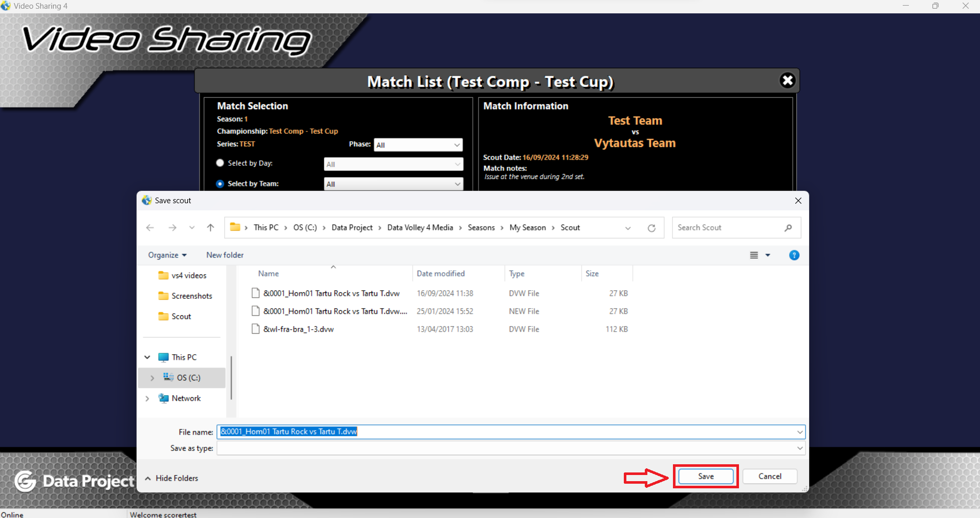The height and width of the screenshot is (518, 980).
Task: Click the folder icon in address bar
Action: click(235, 227)
